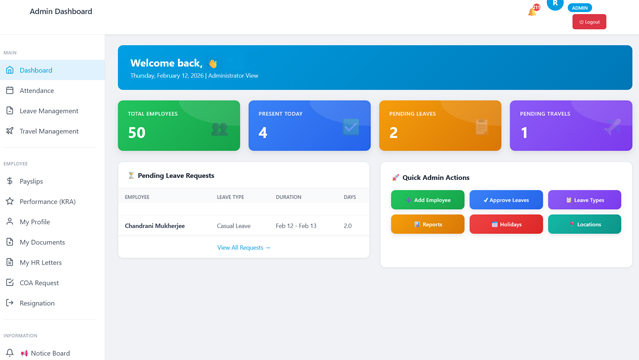Click people icon on Total Employees card
Viewport: 639px width, 360px height.
[x=219, y=129]
